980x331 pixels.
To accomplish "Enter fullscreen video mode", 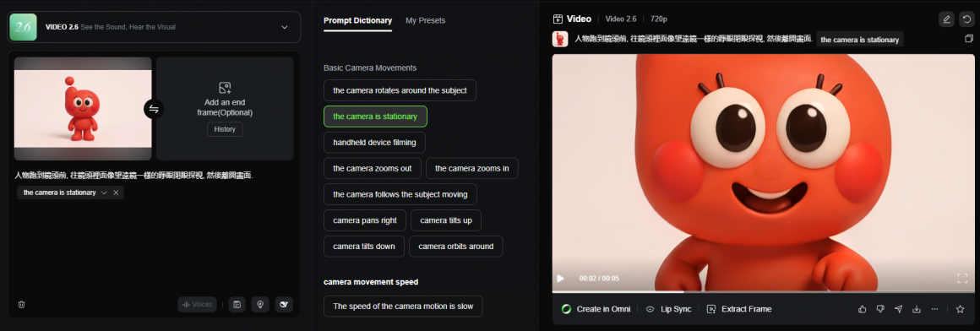I will tap(962, 278).
